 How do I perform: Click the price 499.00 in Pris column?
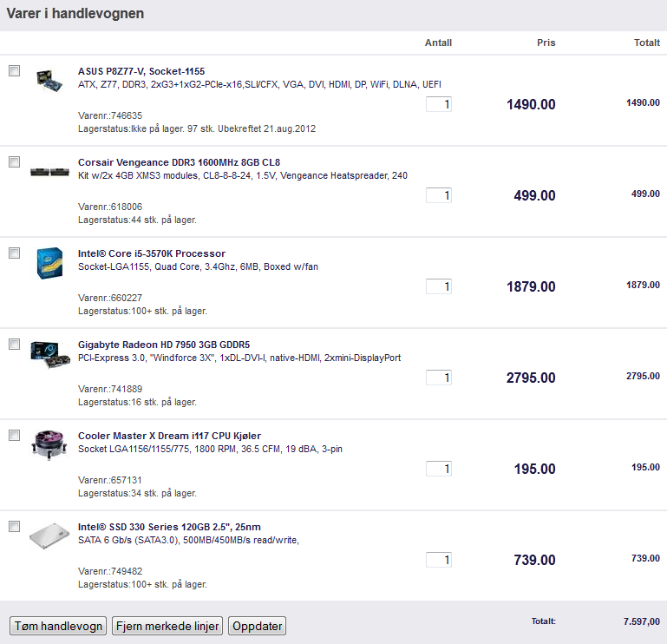point(534,195)
